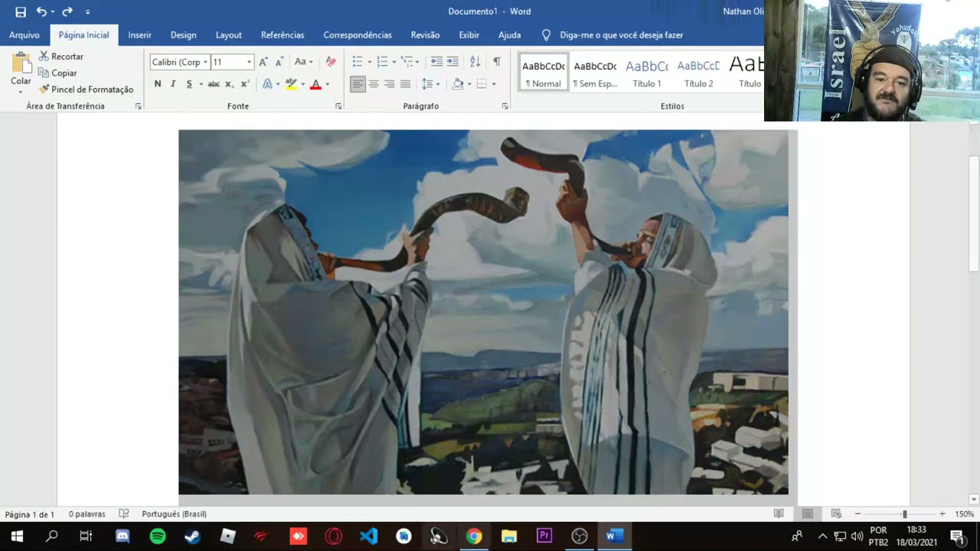Apply yellow text highlight color
This screenshot has width=980, height=551.
tap(291, 84)
